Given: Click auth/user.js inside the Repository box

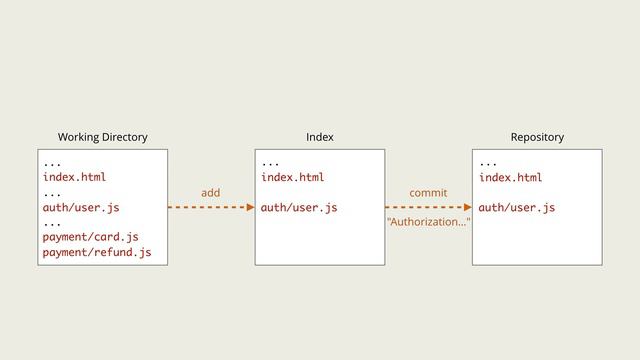Looking at the screenshot, I should click(x=517, y=208).
